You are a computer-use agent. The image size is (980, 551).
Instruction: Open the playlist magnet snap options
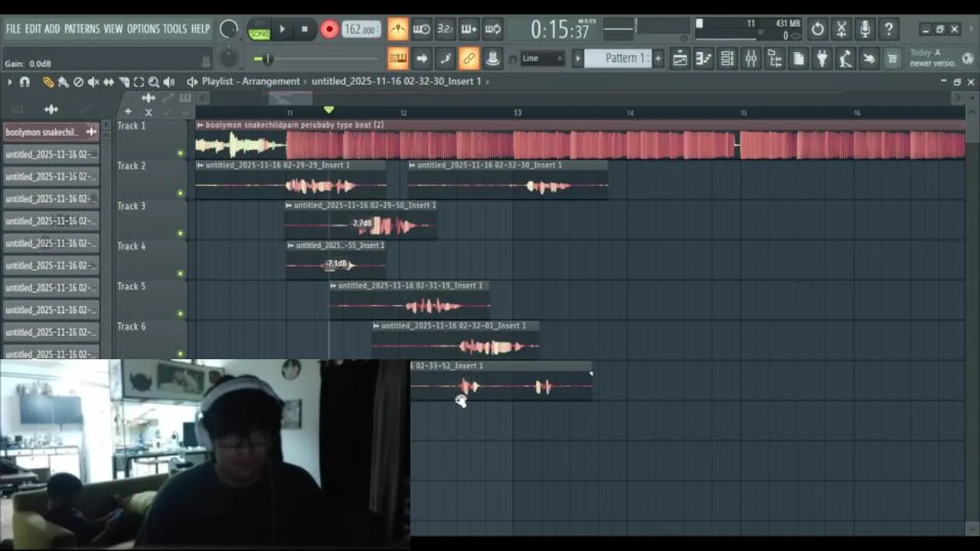pos(24,82)
